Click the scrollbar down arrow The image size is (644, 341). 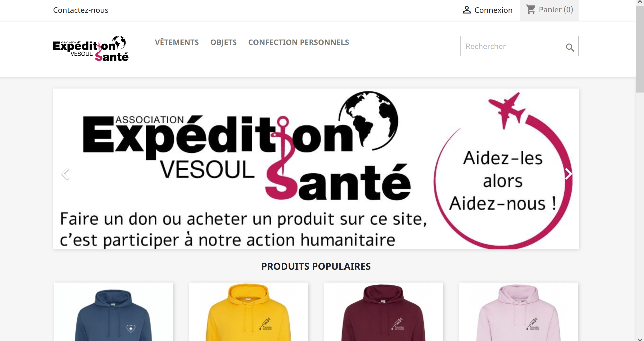[x=640, y=339]
